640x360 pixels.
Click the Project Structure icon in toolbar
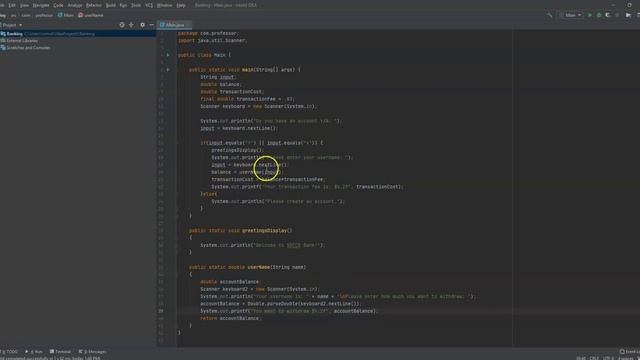[628, 15]
